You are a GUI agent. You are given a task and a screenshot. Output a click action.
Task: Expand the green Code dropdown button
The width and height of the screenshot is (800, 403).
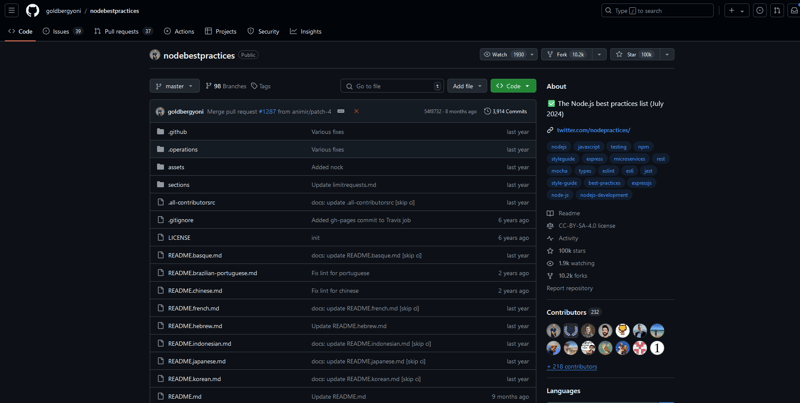pos(513,86)
